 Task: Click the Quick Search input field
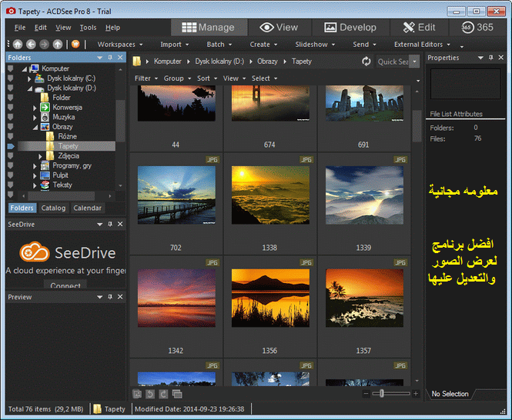click(x=393, y=62)
